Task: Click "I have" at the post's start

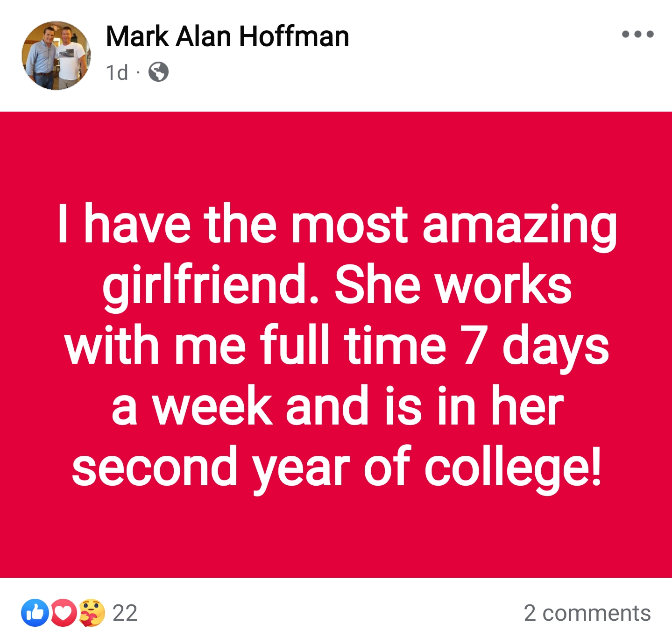Action: 124,224
